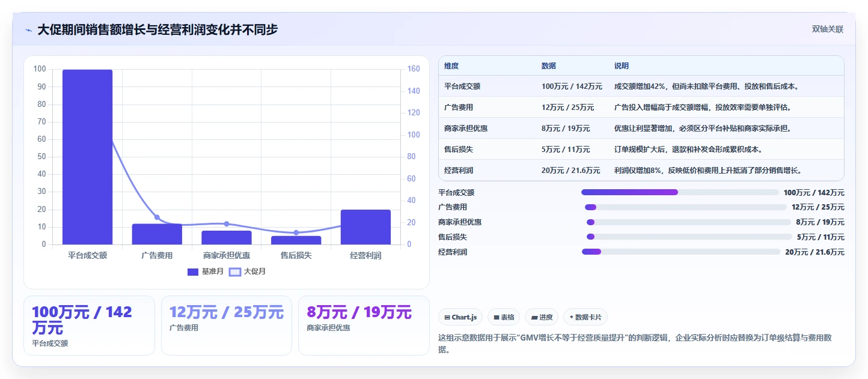The width and height of the screenshot is (868, 379).
Task: Click the 售后损失 bar in the chart
Action: 296,240
